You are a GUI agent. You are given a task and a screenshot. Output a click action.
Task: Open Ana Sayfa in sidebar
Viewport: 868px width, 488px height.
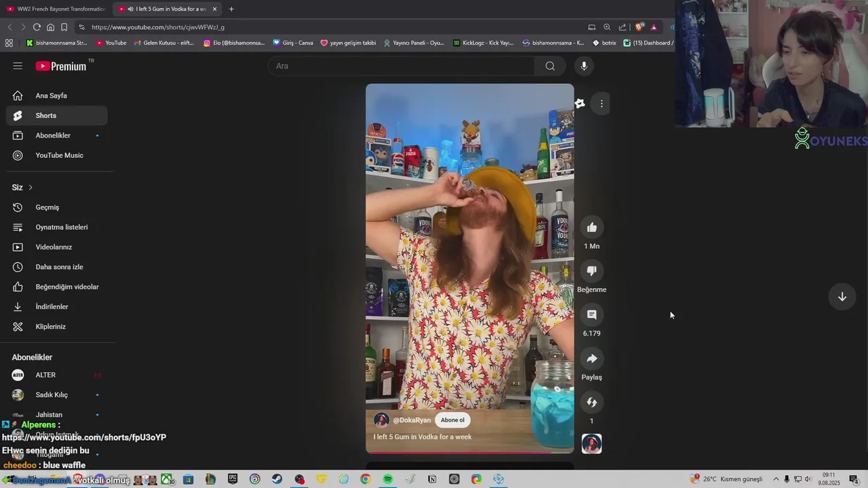(x=57, y=96)
